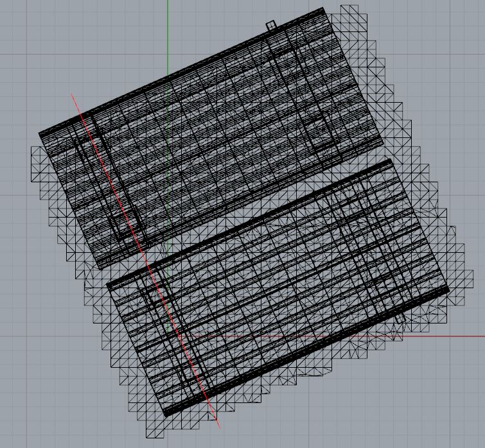Click the world origin where axes intersect
Image resolution: width=485 pixels, height=448 pixels.
(x=168, y=336)
